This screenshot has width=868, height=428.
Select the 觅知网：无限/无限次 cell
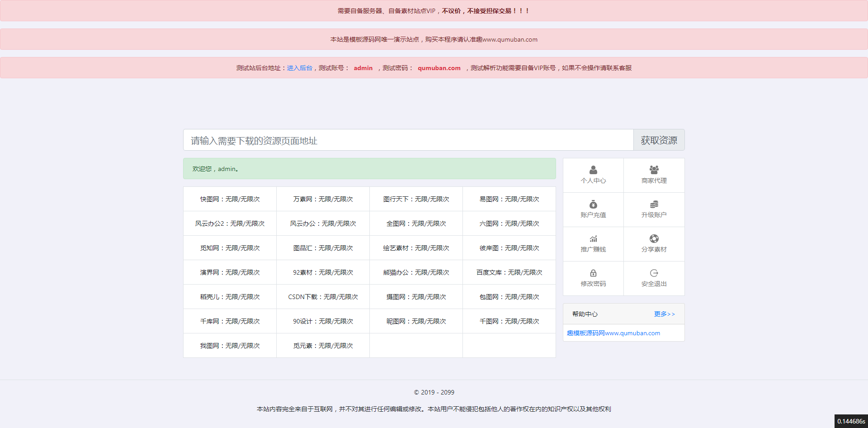230,248
